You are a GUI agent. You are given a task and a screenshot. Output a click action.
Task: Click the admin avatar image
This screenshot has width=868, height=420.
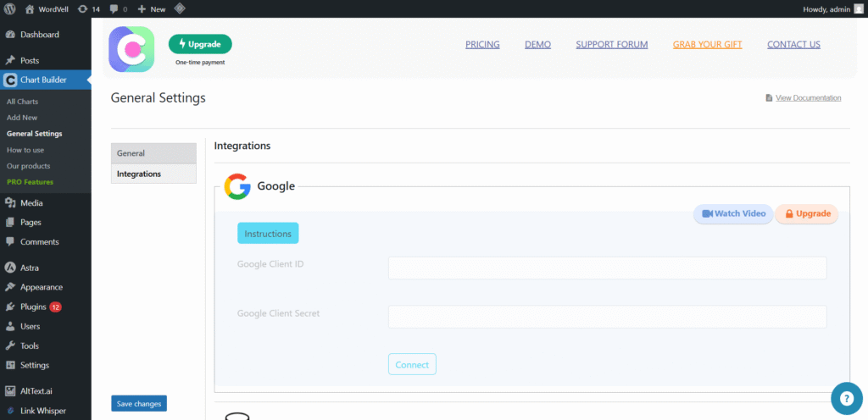858,8
